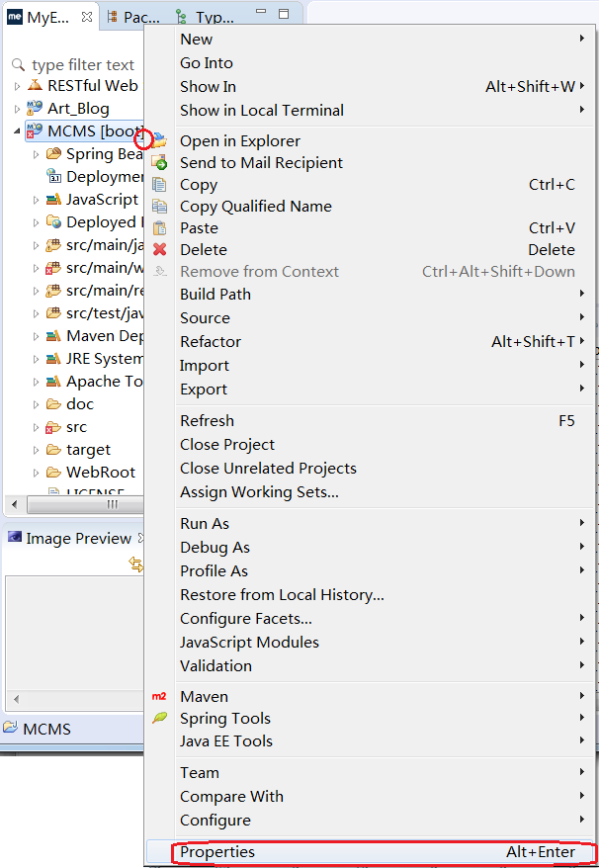
Task: Click the Paste clipboard icon
Action: coord(159,228)
